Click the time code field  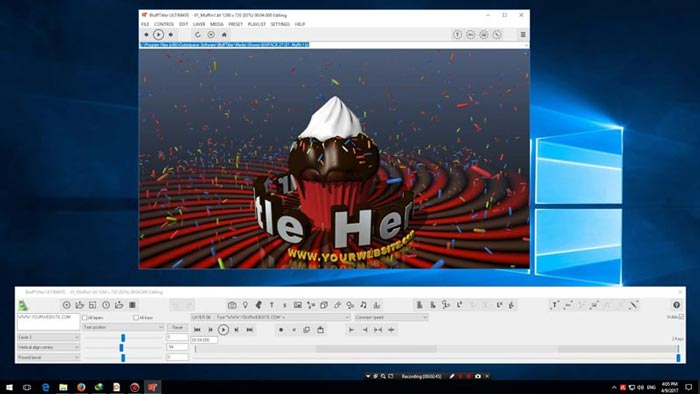click(204, 340)
